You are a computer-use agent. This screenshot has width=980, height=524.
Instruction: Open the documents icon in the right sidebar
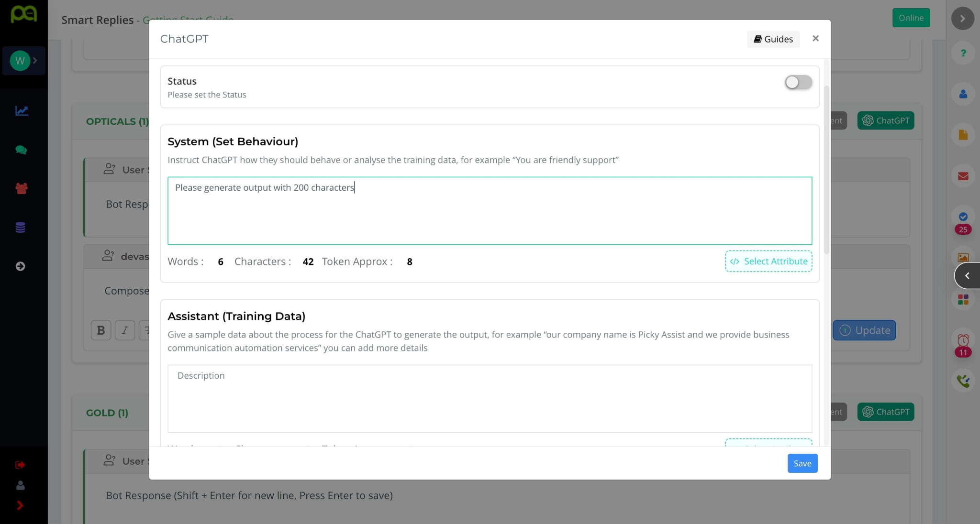[963, 135]
